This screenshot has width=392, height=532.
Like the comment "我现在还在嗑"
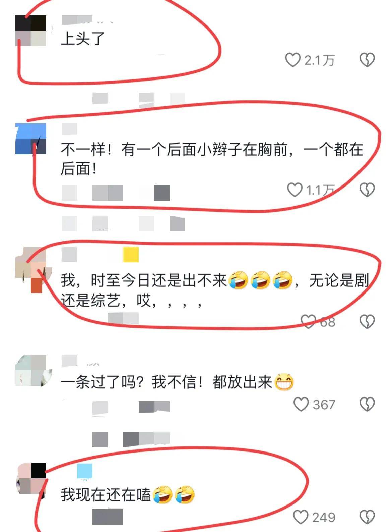pos(301,517)
